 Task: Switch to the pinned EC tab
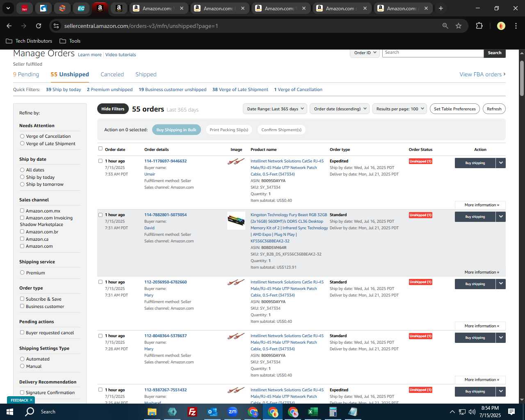coord(81,8)
